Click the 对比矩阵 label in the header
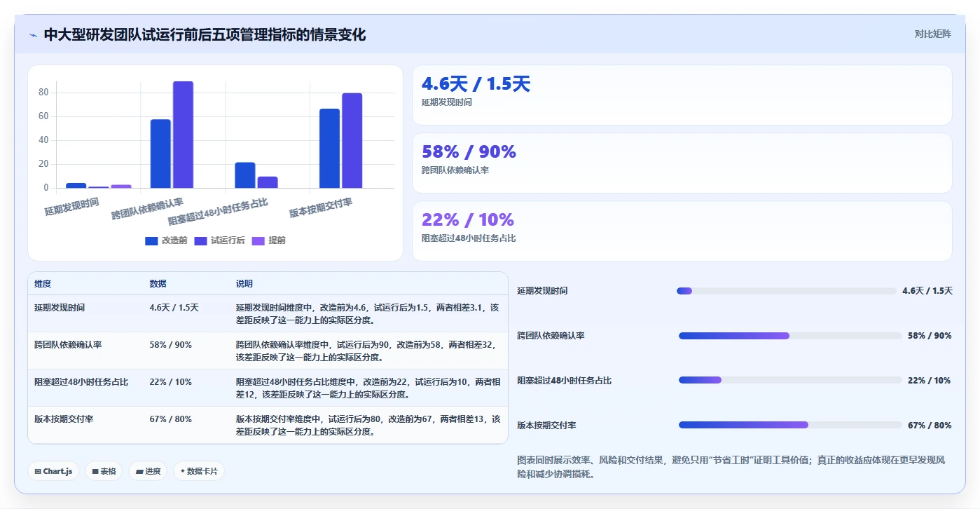 tap(932, 34)
